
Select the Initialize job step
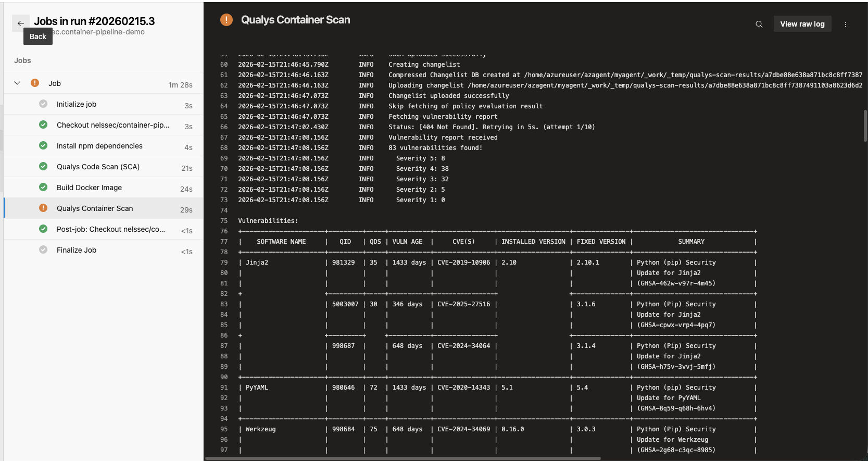103,104
